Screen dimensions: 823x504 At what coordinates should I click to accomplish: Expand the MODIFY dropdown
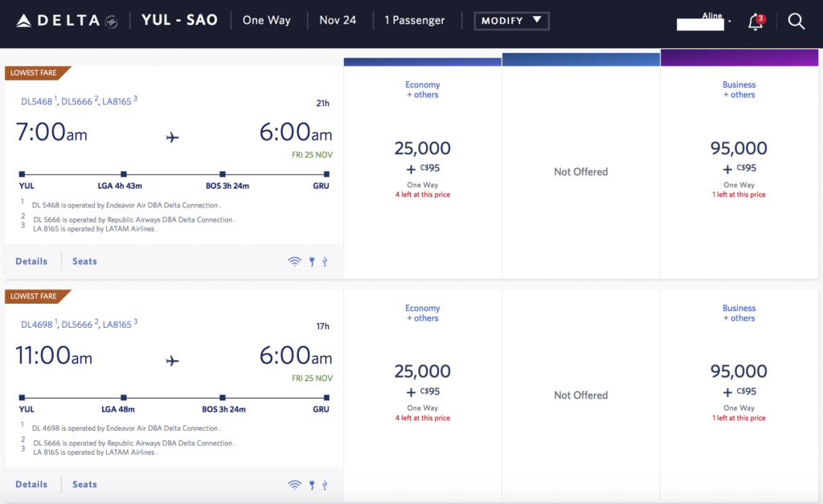tap(511, 20)
